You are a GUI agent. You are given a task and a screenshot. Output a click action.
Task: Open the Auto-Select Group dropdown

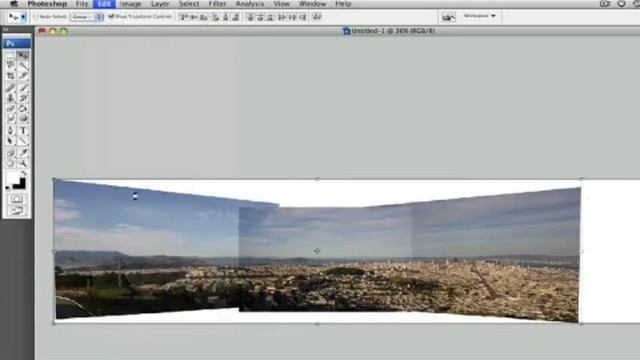pyautogui.click(x=87, y=17)
